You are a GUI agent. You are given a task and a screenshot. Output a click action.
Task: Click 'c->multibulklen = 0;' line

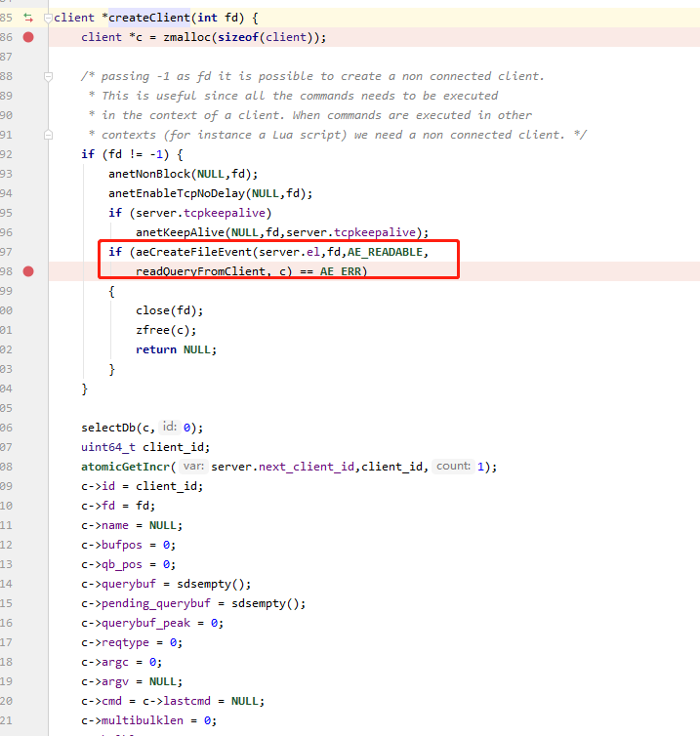148,721
